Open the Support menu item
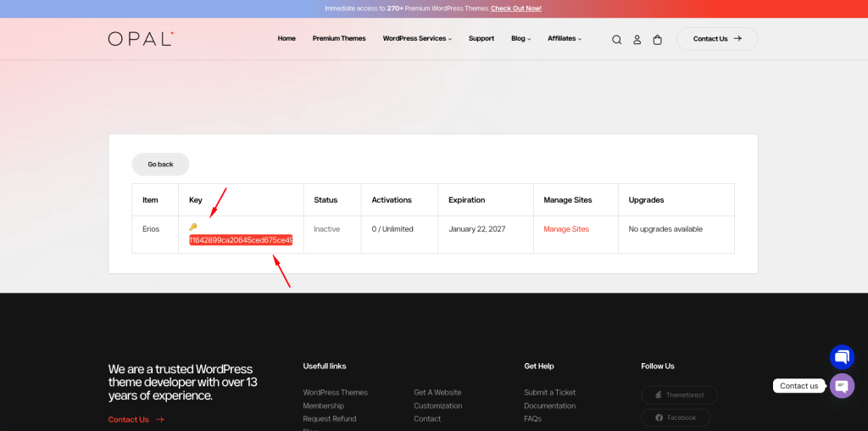This screenshot has width=868, height=431. [481, 39]
